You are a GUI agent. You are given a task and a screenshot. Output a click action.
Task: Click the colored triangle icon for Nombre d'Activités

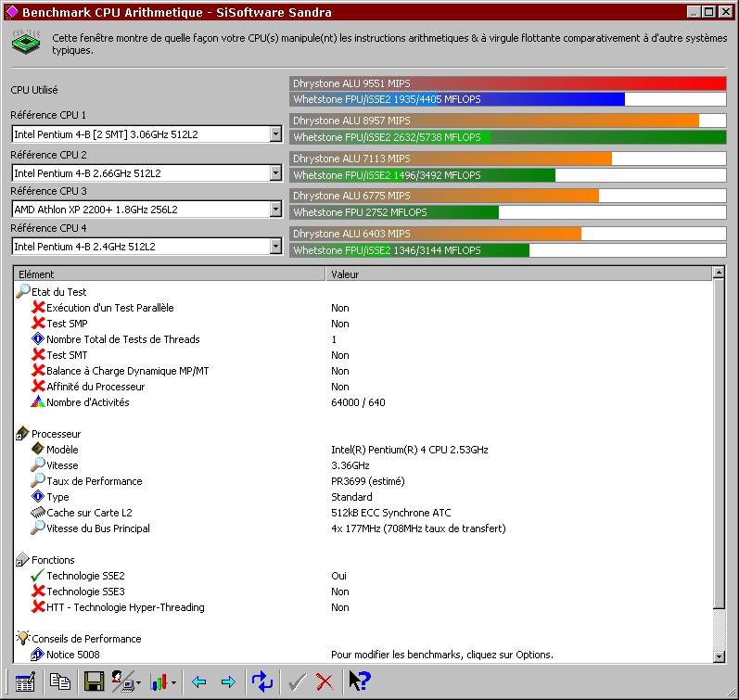coord(38,401)
